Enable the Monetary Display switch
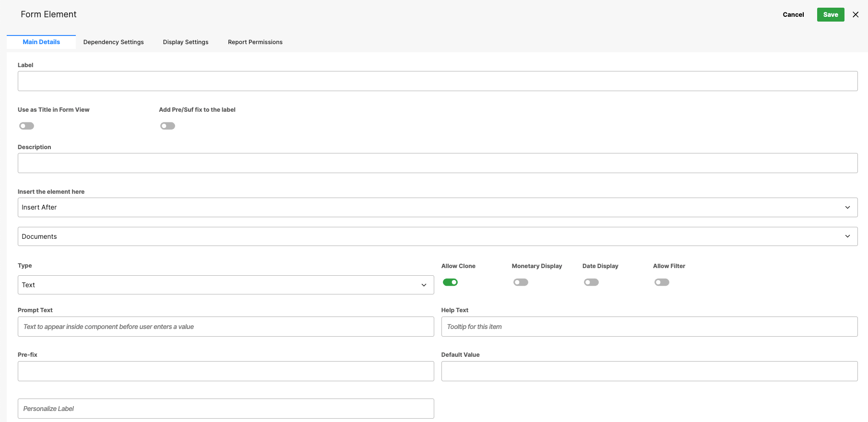 [x=521, y=282]
